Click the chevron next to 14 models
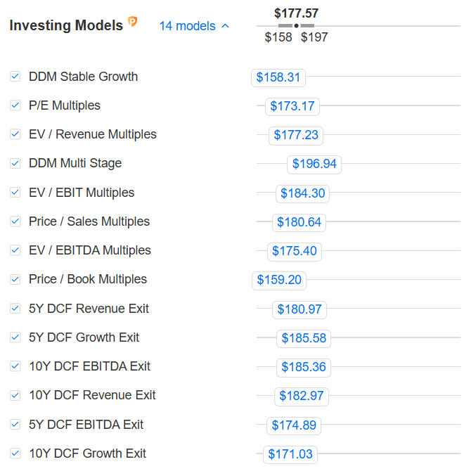The height and width of the screenshot is (476, 471). pyautogui.click(x=226, y=26)
